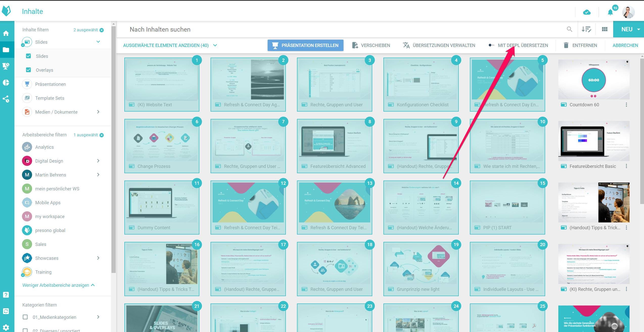This screenshot has width=644, height=332.
Task: Select the Mobile Apps workspace icon
Action: coord(27,202)
